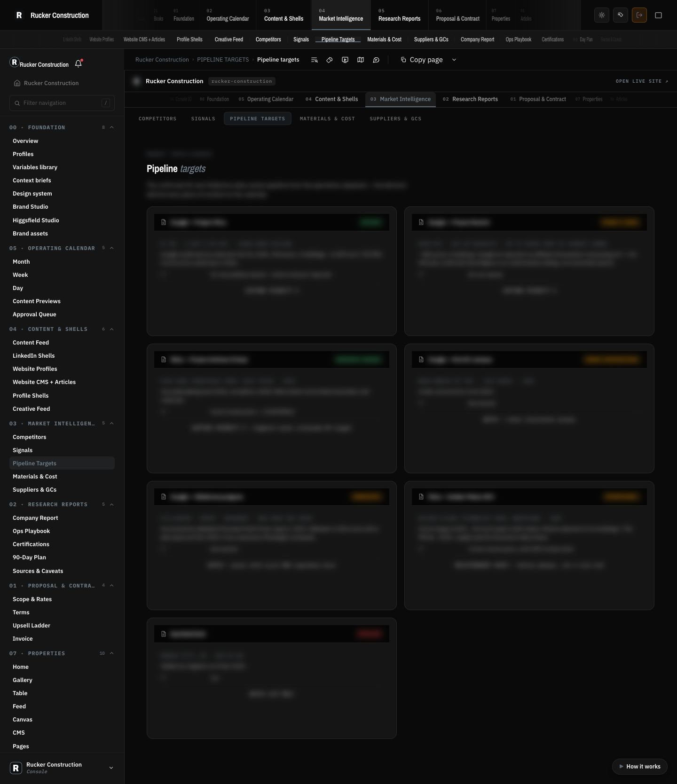Click document icon on first pipeline card
The image size is (677, 784).
[x=164, y=222]
